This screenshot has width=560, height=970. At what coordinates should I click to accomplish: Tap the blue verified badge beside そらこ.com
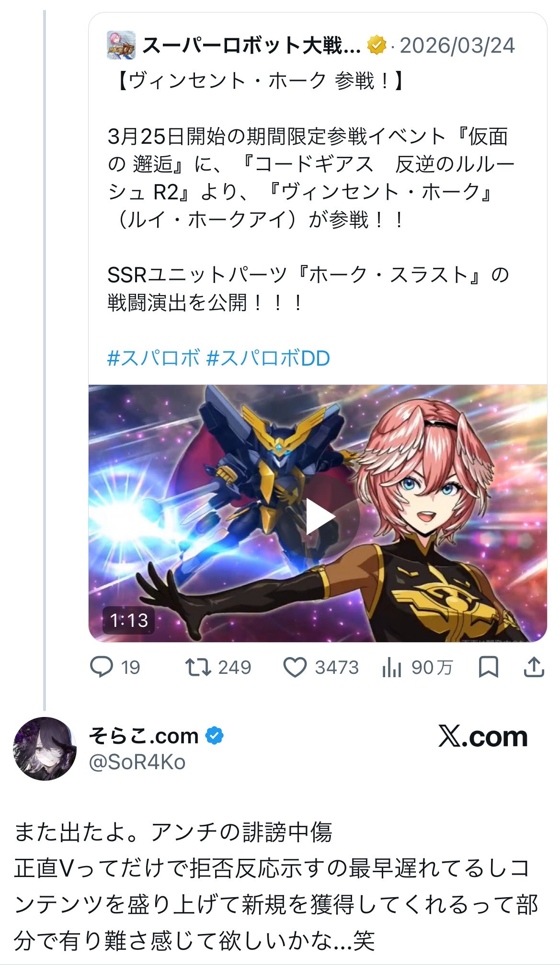(x=214, y=735)
